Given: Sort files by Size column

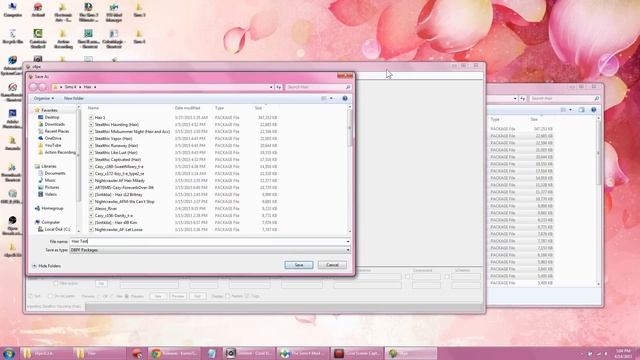Looking at the screenshot, I should pyautogui.click(x=258, y=108).
